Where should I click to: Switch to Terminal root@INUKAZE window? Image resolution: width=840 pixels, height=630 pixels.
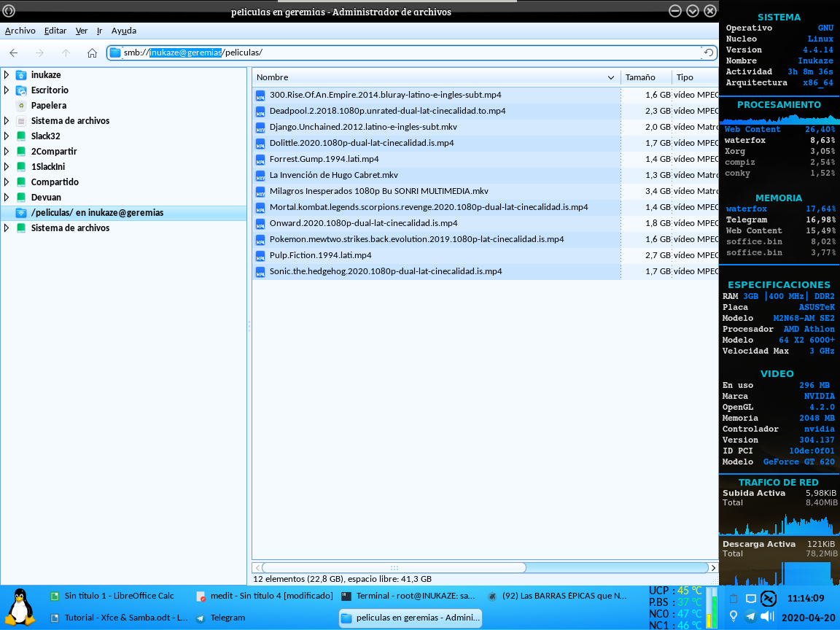coord(409,596)
